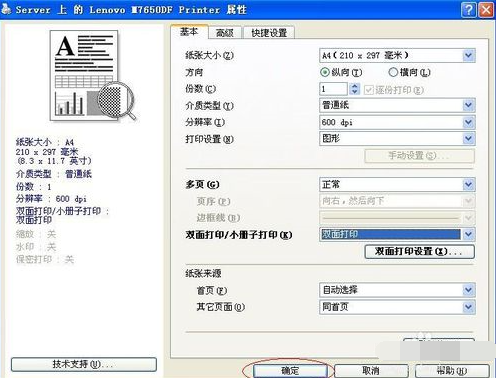Switch to the 基本 tab
Viewport: 496px width, 378px height.
189,32
